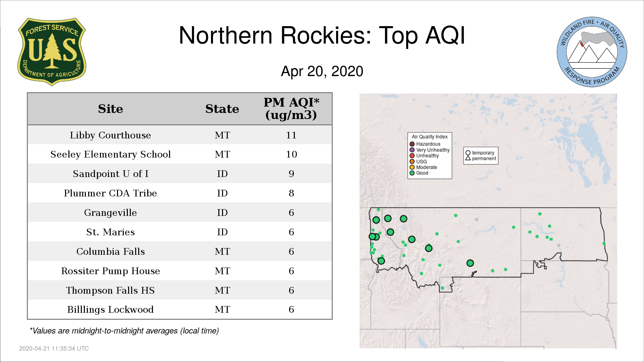Viewport: 644px width, 362px height.
Task: Click the Moderate legend color dot
Action: tap(412, 167)
